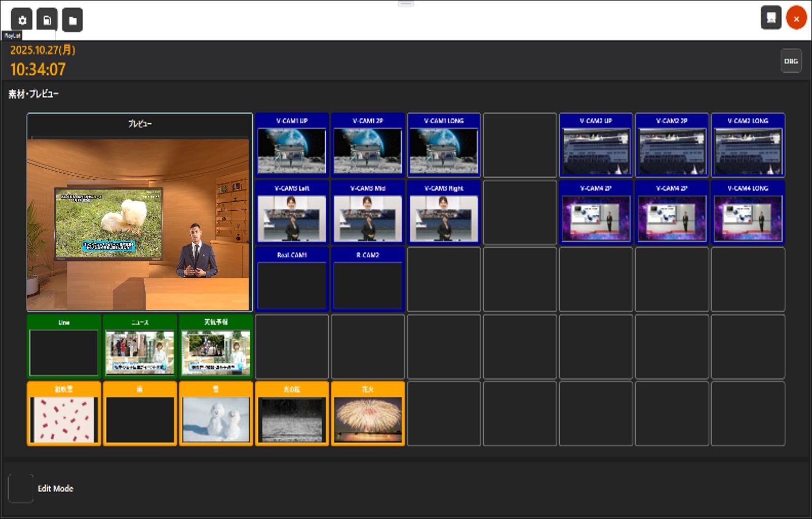Click the large プレビュー preview window
The width and height of the screenshot is (812, 519).
point(140,212)
